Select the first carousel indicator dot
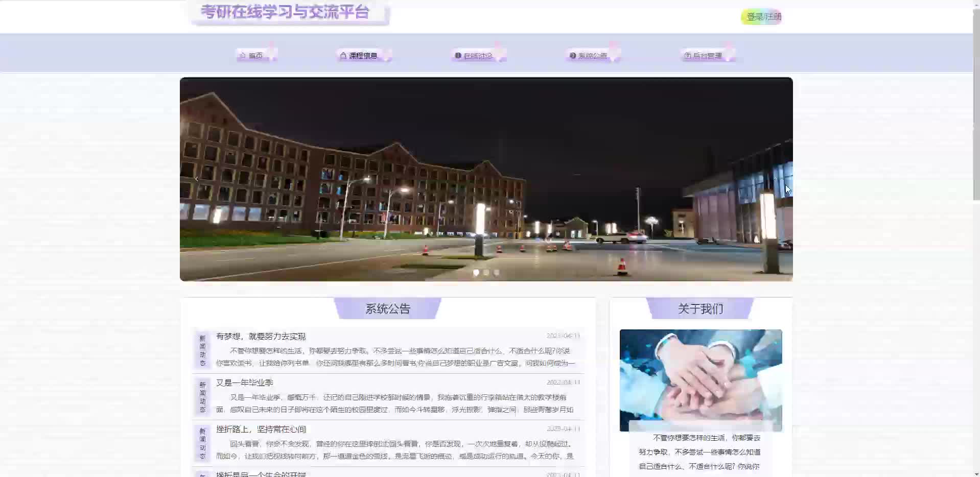This screenshot has height=477, width=980. click(x=476, y=273)
